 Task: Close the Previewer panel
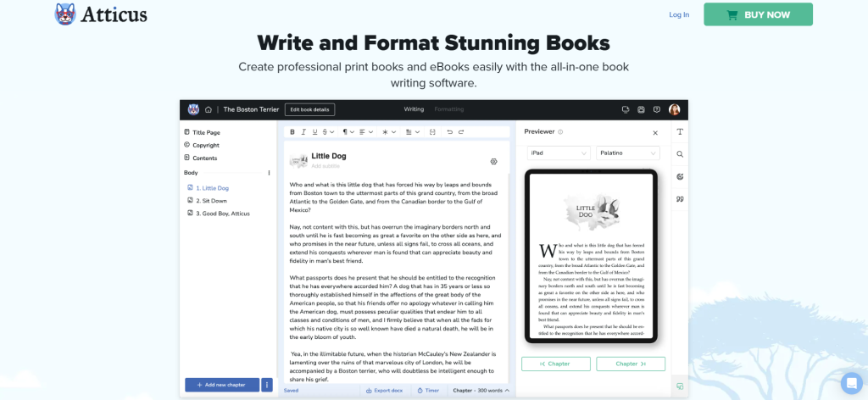pyautogui.click(x=655, y=133)
